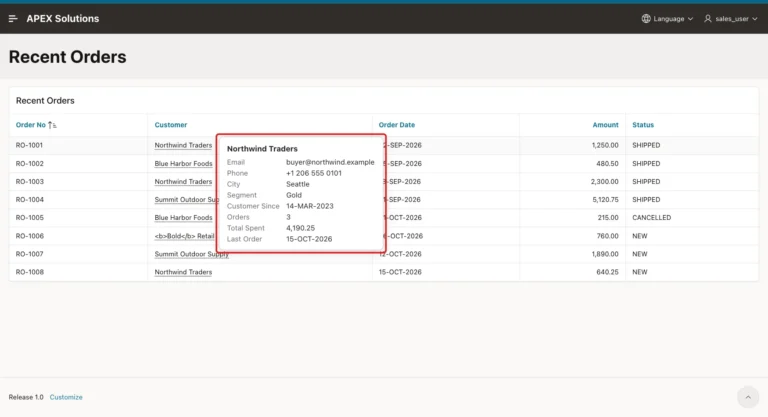Click the amount 215.00
Screen dimensions: 768x417
point(608,218)
